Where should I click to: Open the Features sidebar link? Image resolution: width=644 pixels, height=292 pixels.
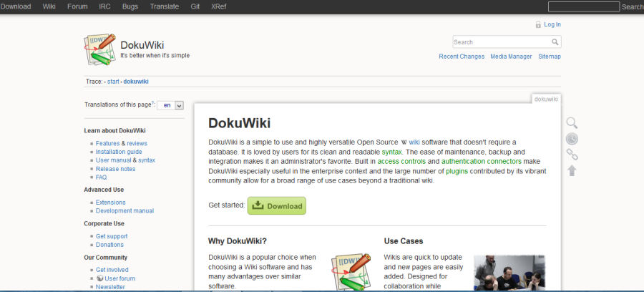pos(107,143)
